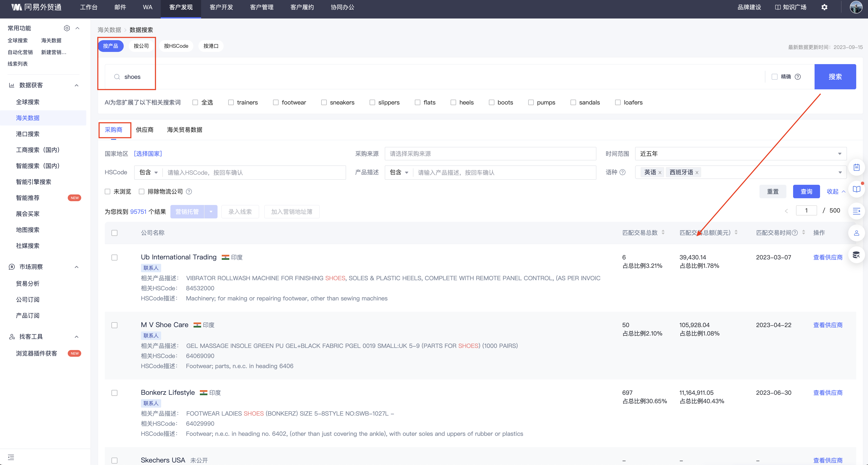Open the 营销托管 split dropdown arrow
The image size is (868, 465).
click(211, 211)
